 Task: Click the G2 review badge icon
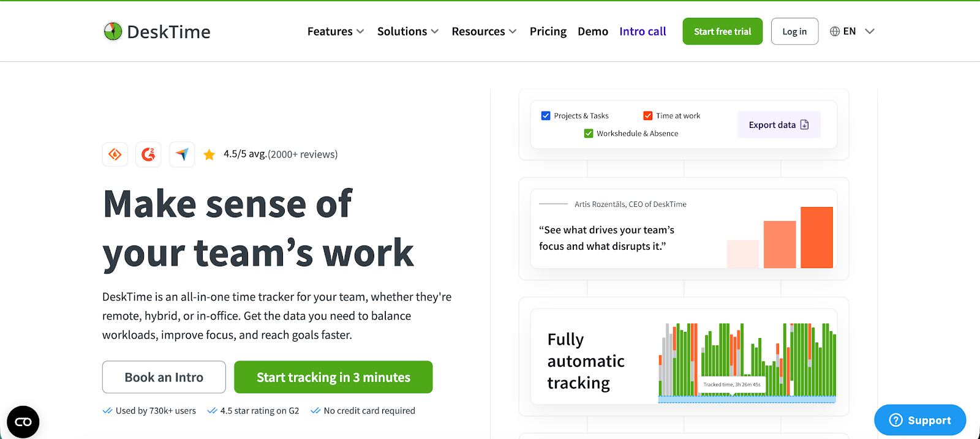(x=148, y=154)
